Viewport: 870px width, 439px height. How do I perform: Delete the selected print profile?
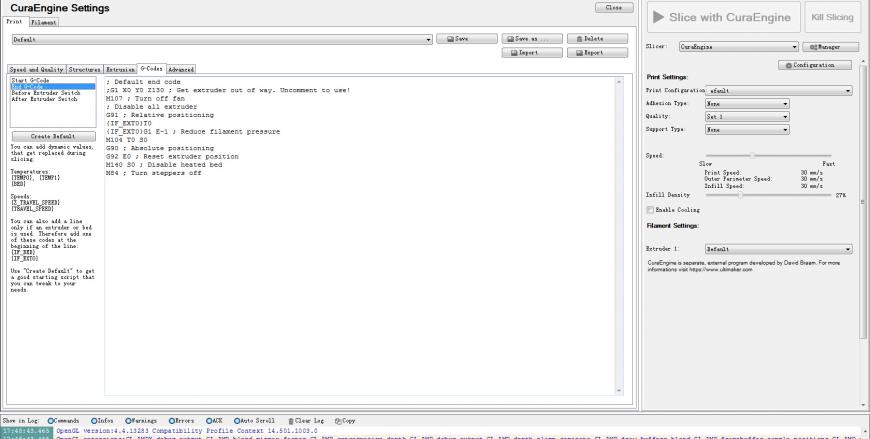(x=598, y=39)
